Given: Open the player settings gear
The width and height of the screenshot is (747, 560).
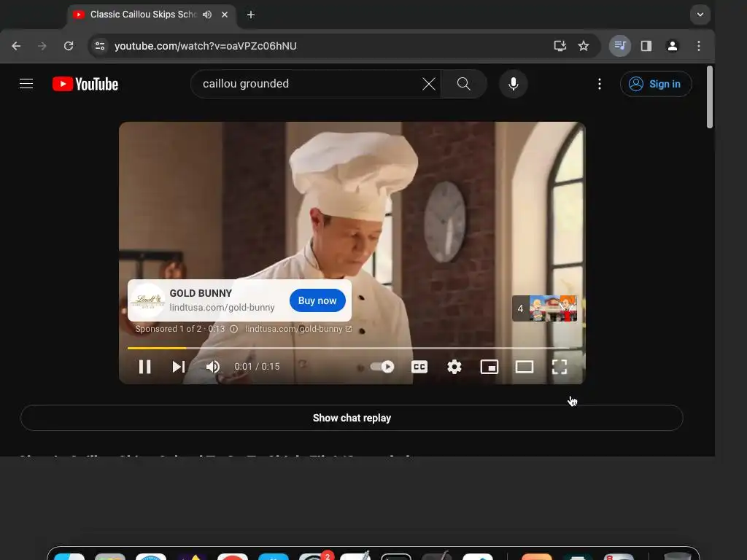Looking at the screenshot, I should (x=454, y=367).
